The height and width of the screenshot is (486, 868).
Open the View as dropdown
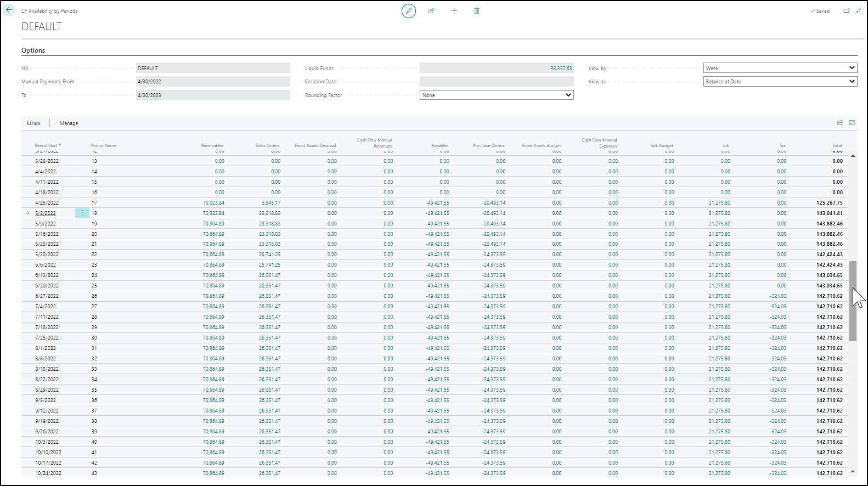[x=780, y=81]
